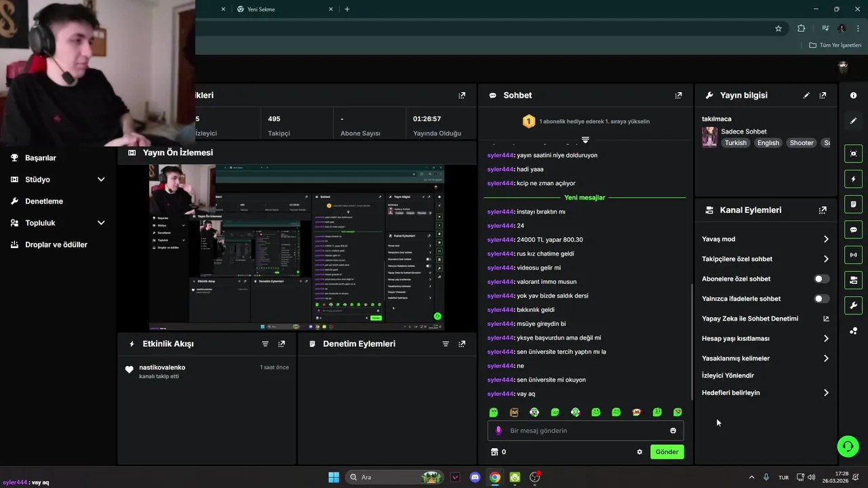868x488 pixels.
Task: Open the Etkinlik Akışı filter icon
Action: 265,344
